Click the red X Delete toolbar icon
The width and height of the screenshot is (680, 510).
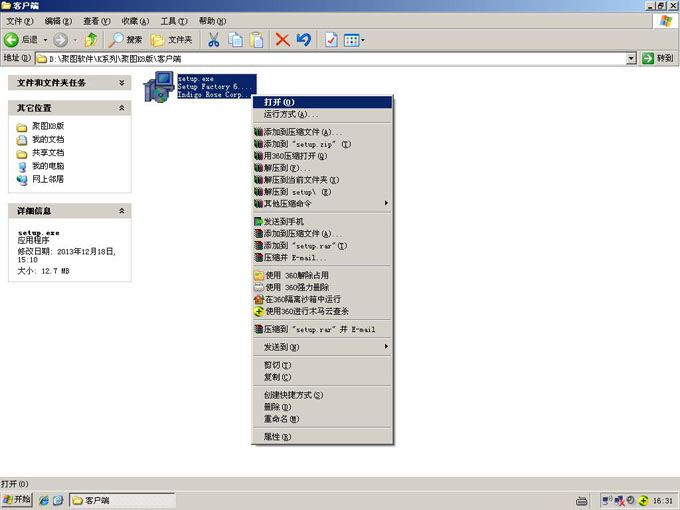(x=282, y=40)
